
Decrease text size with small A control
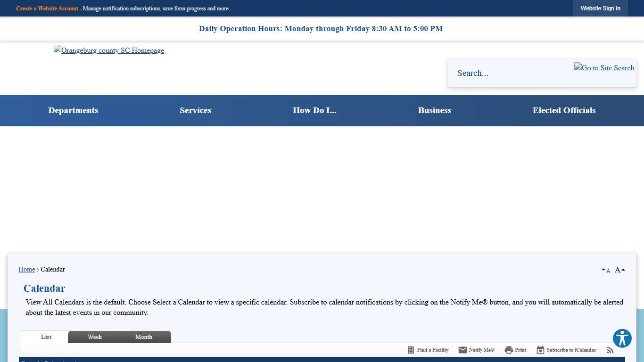tap(606, 270)
